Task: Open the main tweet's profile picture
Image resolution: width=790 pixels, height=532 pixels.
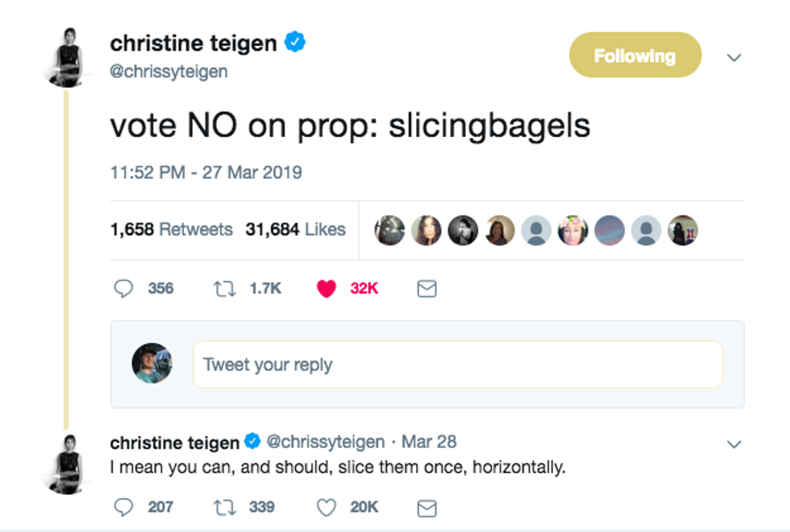Action: pyautogui.click(x=65, y=56)
